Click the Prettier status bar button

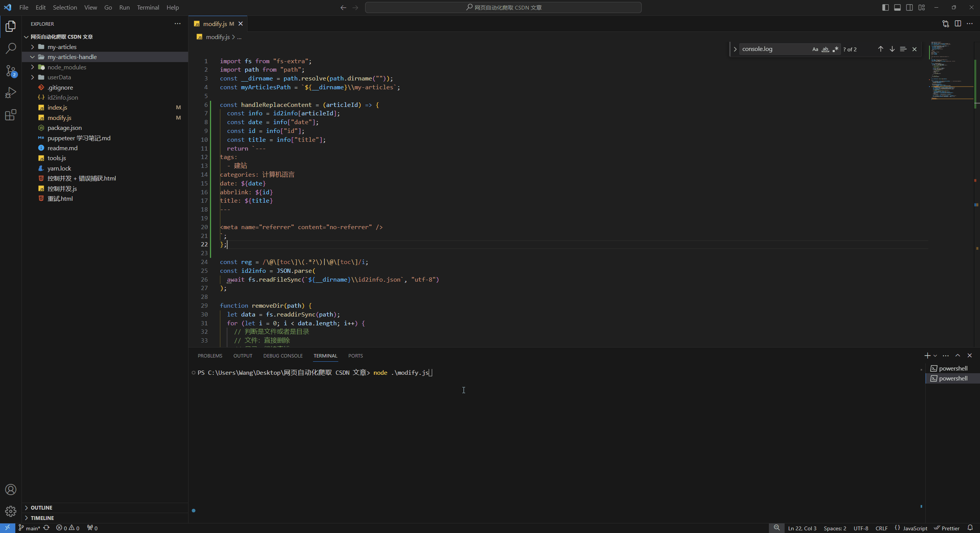click(947, 528)
